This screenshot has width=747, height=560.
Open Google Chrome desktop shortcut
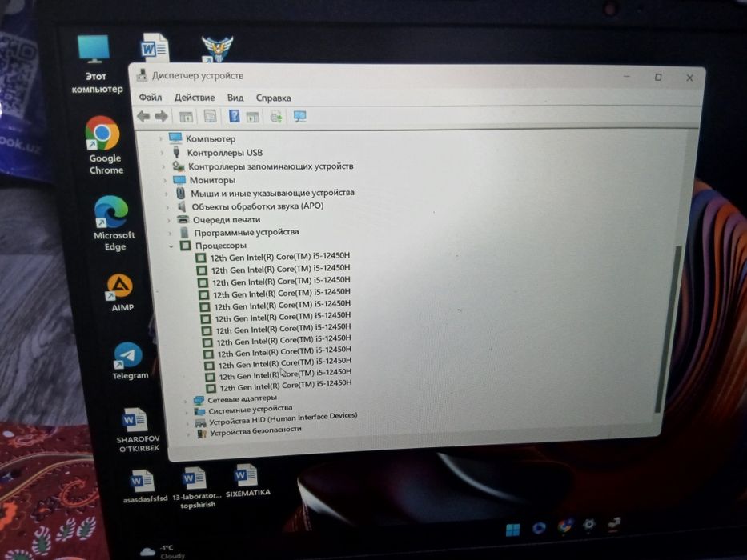pos(104,146)
